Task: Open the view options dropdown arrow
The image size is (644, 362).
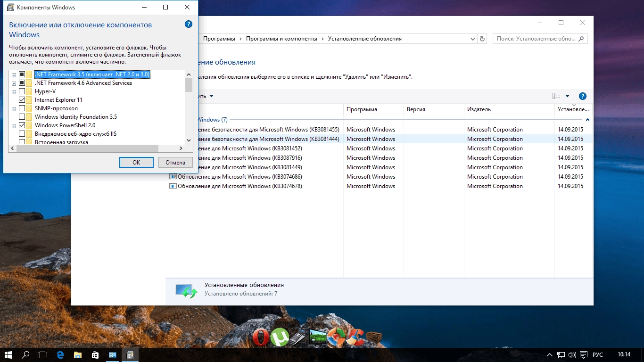Action: [567, 96]
